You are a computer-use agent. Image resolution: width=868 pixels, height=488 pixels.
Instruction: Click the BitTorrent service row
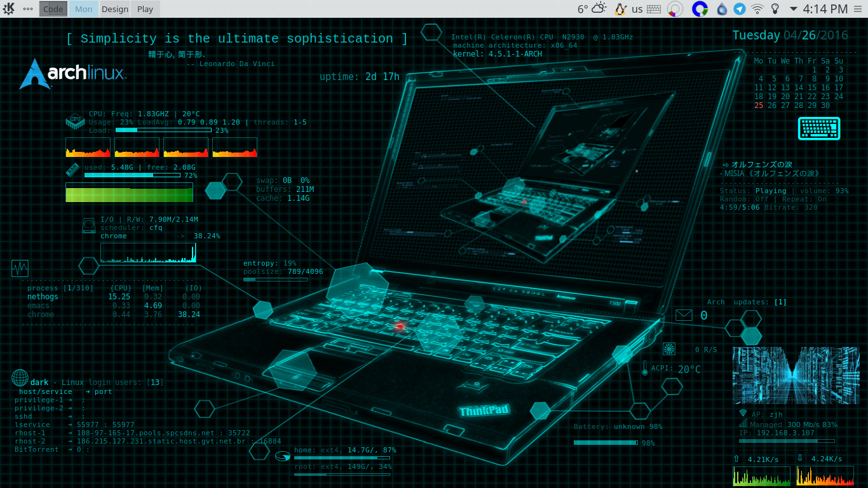coord(52,449)
